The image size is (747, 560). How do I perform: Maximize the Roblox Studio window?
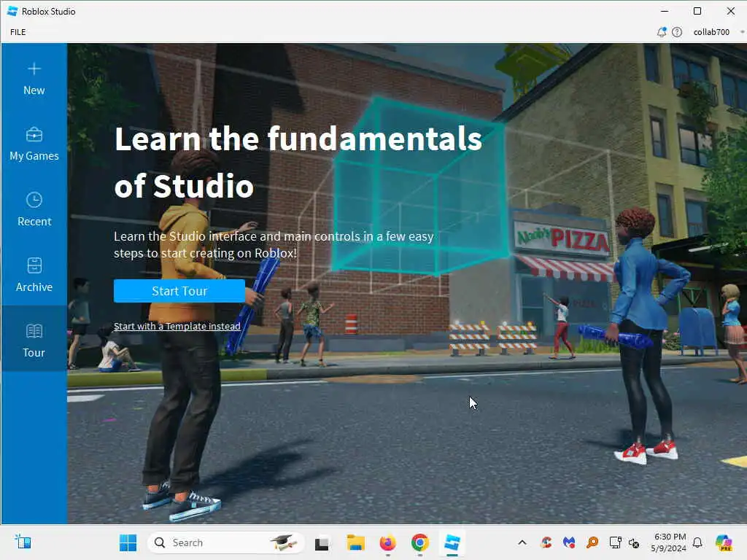pyautogui.click(x=697, y=11)
